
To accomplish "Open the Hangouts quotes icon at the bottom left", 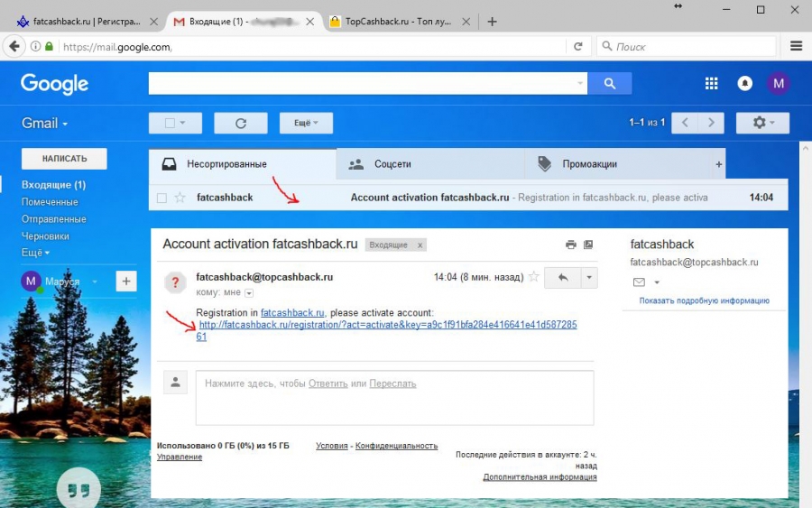I will tap(78, 489).
